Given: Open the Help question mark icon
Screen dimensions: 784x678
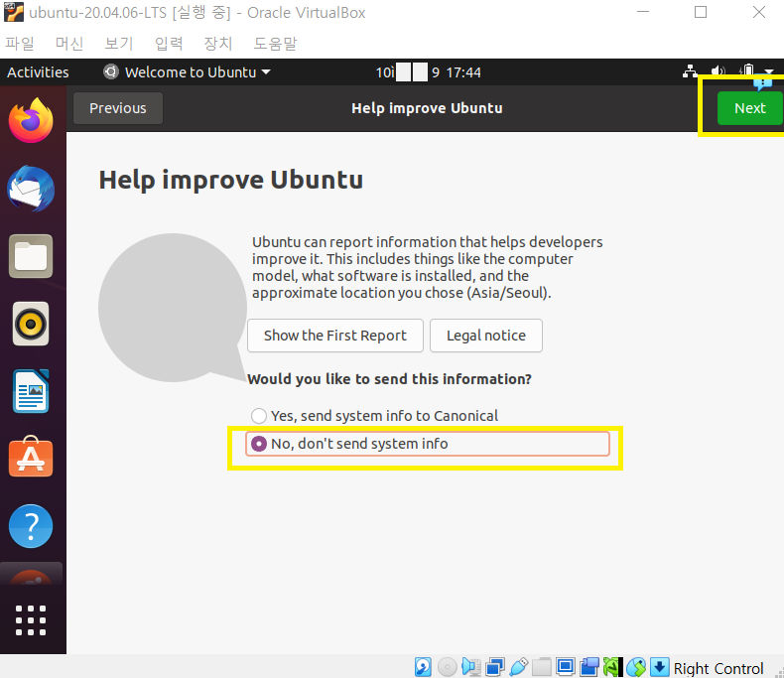Looking at the screenshot, I should click(31, 526).
